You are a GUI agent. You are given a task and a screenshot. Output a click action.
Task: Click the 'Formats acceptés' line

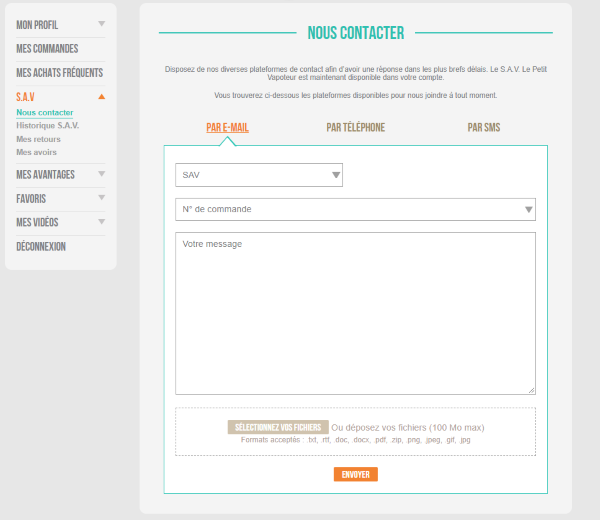coord(355,440)
